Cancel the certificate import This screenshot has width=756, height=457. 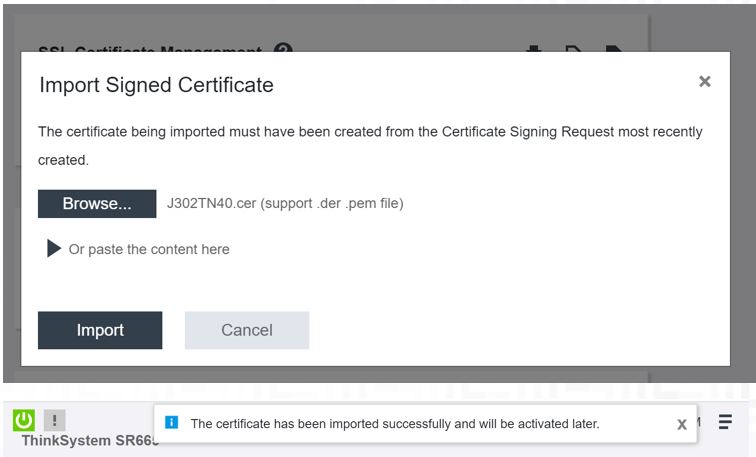click(x=247, y=330)
